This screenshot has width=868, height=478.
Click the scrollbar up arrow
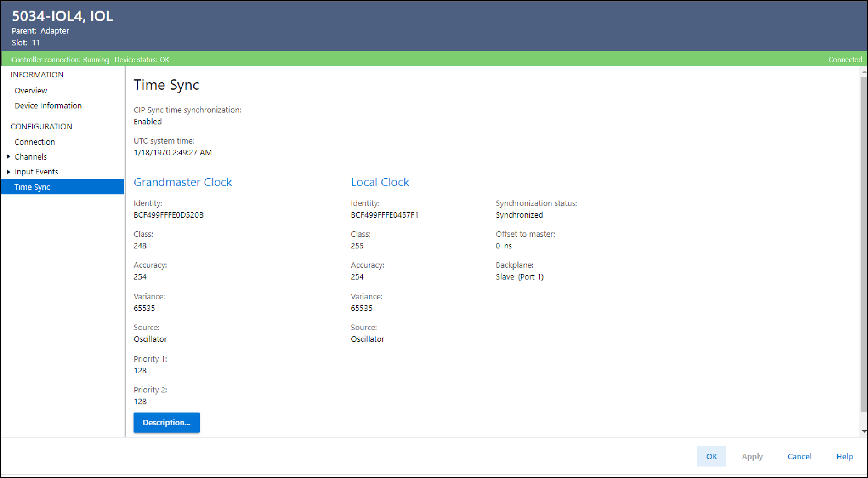coord(864,72)
